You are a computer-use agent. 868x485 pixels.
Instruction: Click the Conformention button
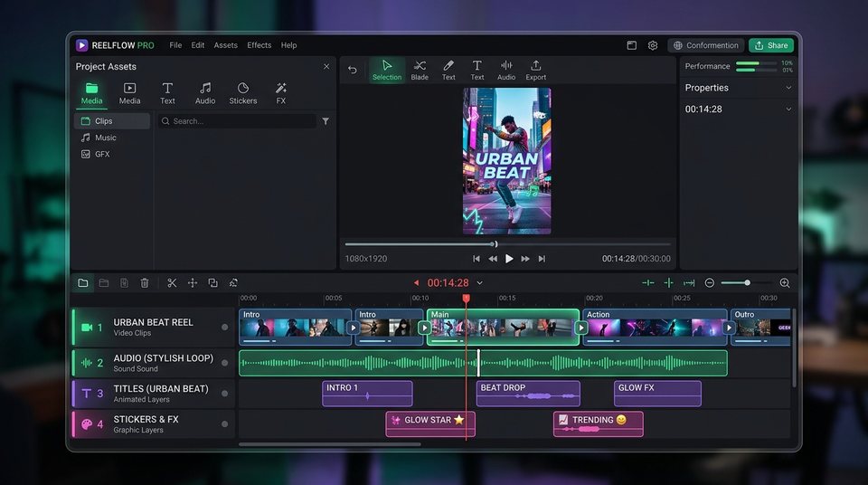(706, 45)
